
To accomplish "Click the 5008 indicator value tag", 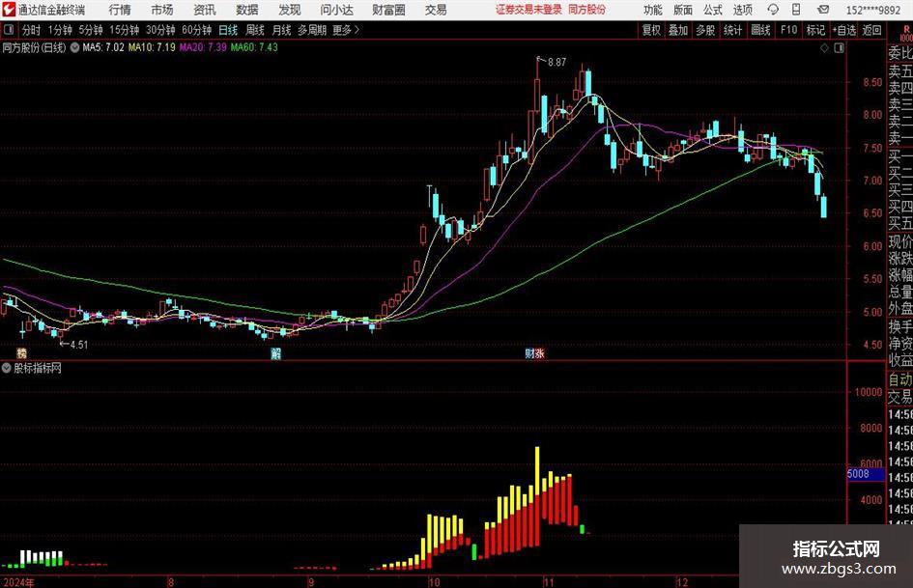I will coord(866,474).
